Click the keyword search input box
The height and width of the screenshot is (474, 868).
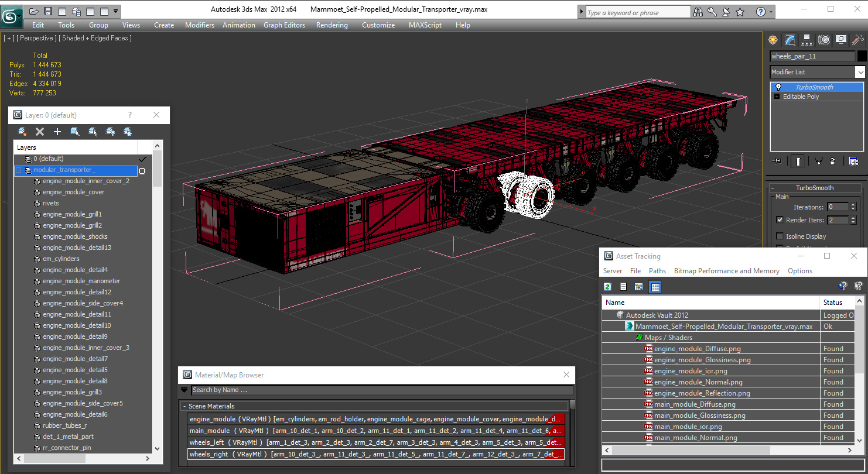coord(638,12)
